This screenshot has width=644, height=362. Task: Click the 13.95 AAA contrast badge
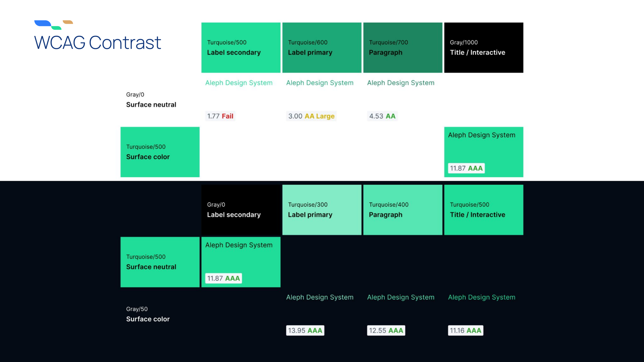pos(305,330)
